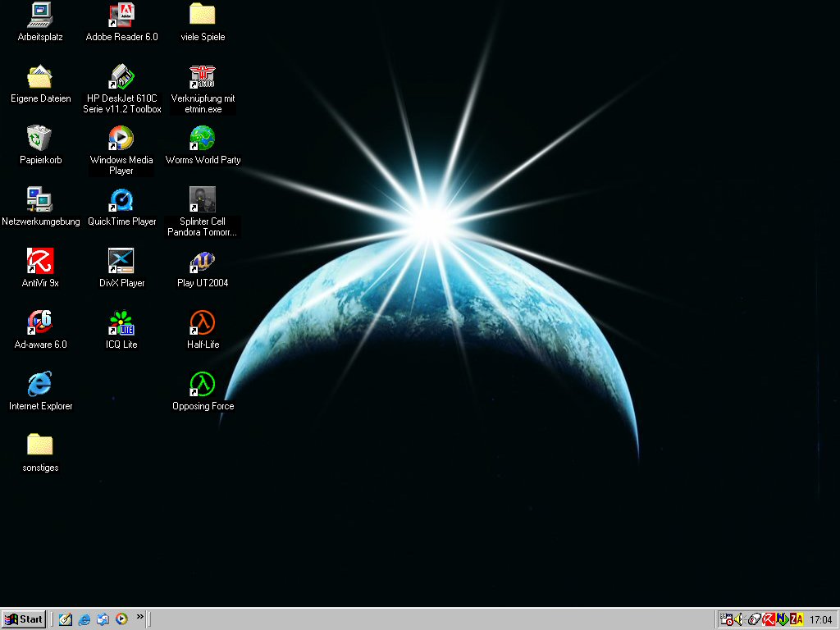This screenshot has height=630, width=840.
Task: Click the Task Scheduler tray icon
Action: coord(726,619)
